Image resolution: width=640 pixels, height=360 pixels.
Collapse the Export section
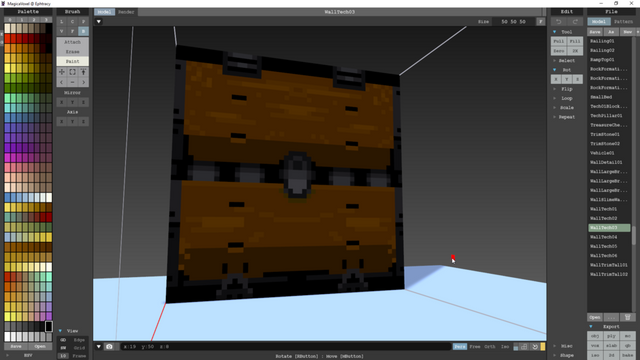591,327
